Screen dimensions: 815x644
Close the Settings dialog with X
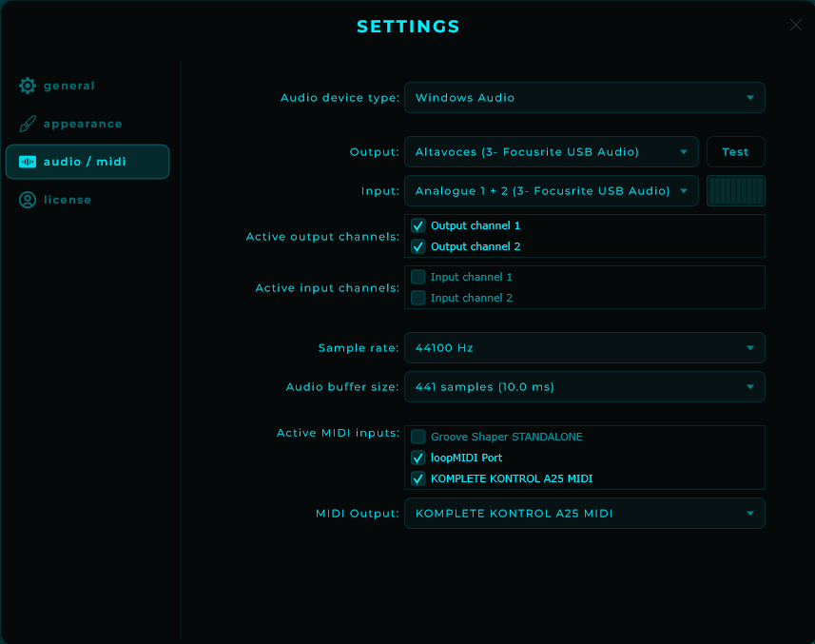pyautogui.click(x=796, y=25)
